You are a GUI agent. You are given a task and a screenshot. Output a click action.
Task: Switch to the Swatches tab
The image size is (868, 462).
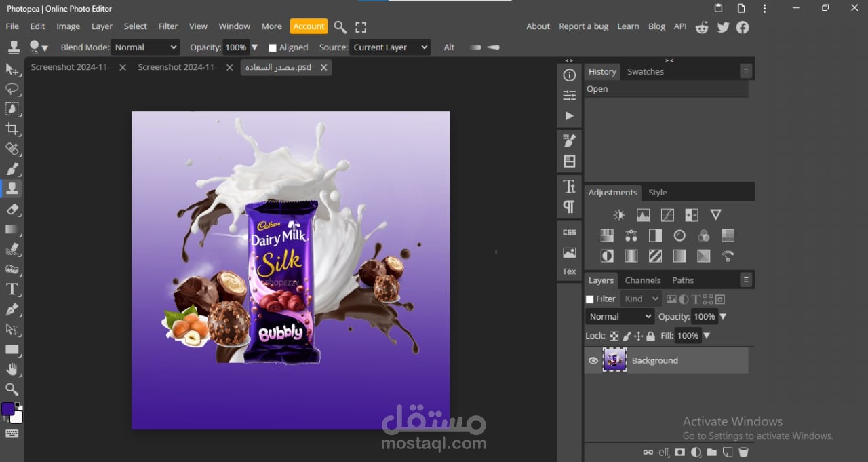pos(646,71)
